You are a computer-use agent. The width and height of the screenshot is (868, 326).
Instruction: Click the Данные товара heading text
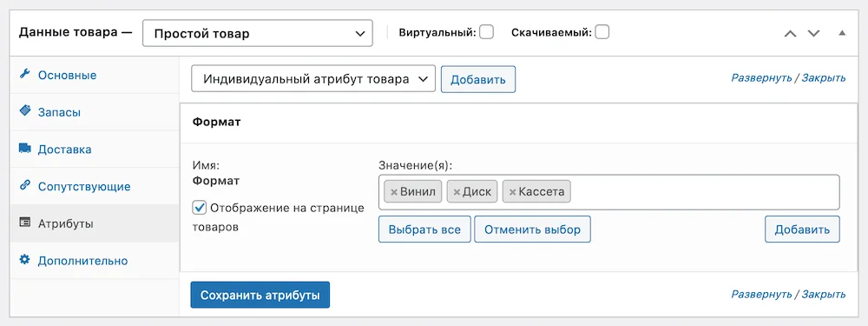(x=69, y=33)
